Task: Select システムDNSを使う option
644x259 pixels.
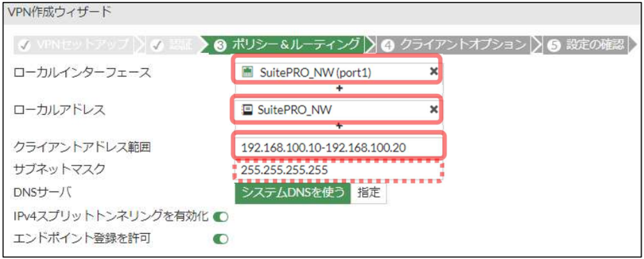Action: click(293, 193)
